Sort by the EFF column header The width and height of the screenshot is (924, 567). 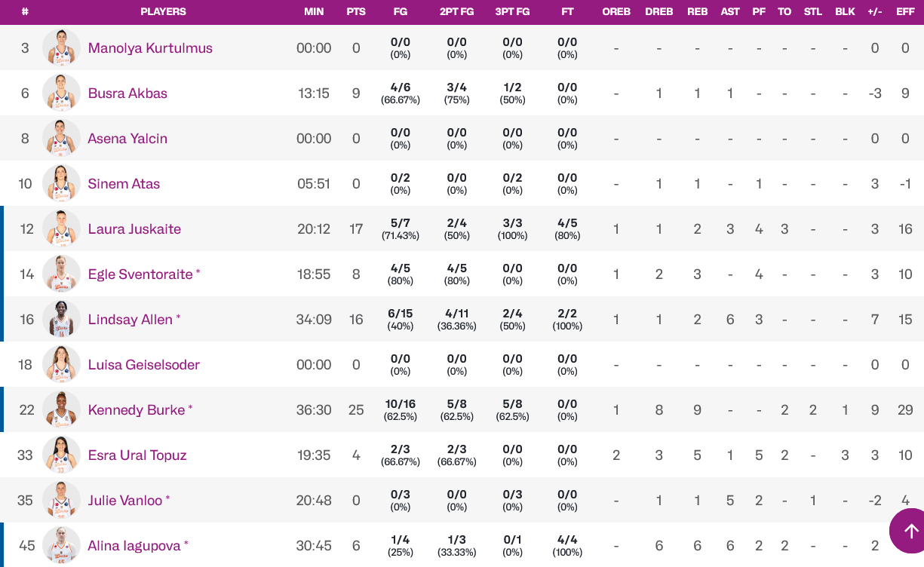pos(905,11)
